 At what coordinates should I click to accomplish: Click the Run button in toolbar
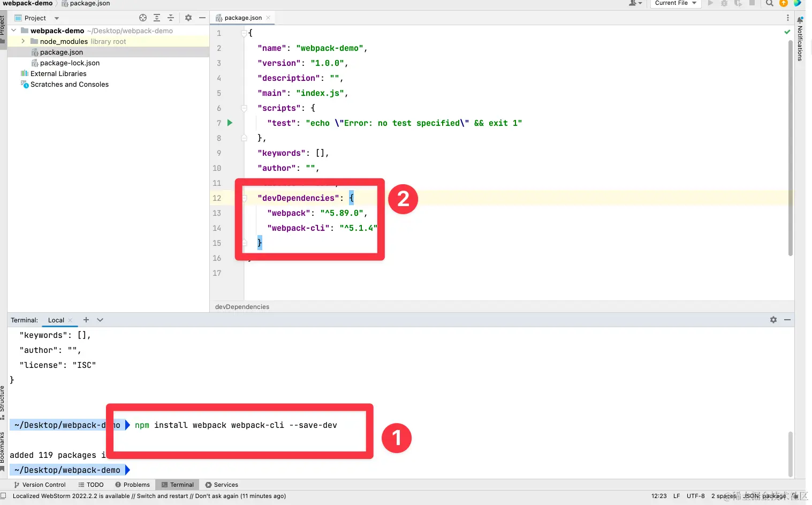(710, 3)
